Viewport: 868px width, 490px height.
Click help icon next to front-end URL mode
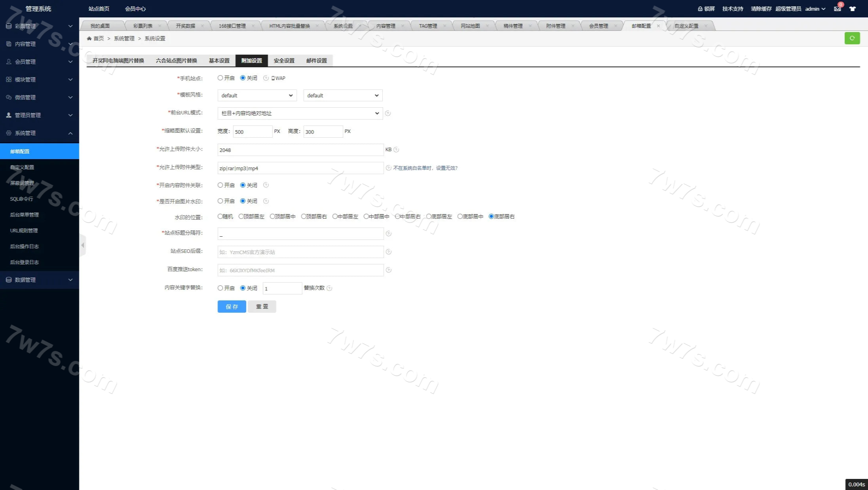point(388,113)
